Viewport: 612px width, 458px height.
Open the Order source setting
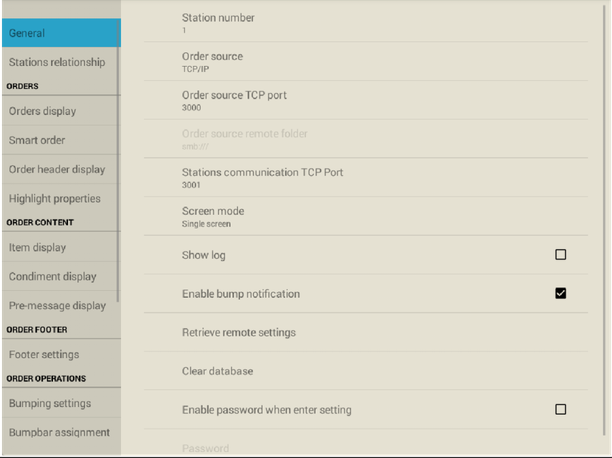(x=366, y=62)
